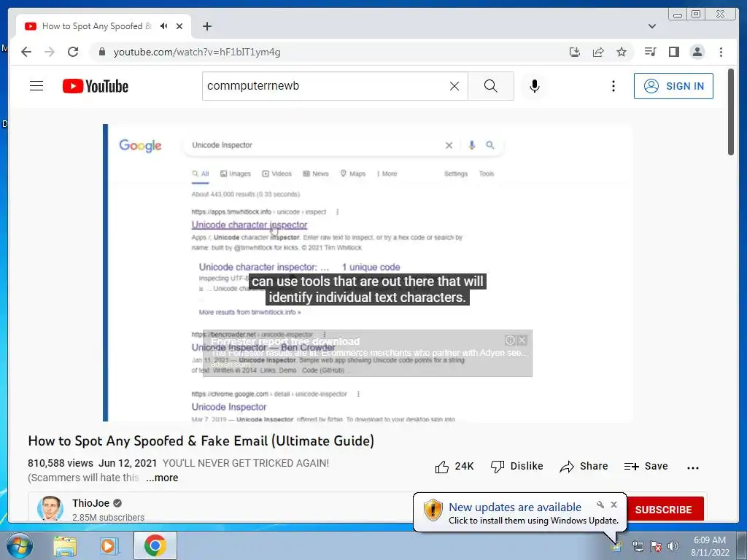Expand the tab search dropdown
This screenshot has height=560, width=747.
click(x=652, y=26)
